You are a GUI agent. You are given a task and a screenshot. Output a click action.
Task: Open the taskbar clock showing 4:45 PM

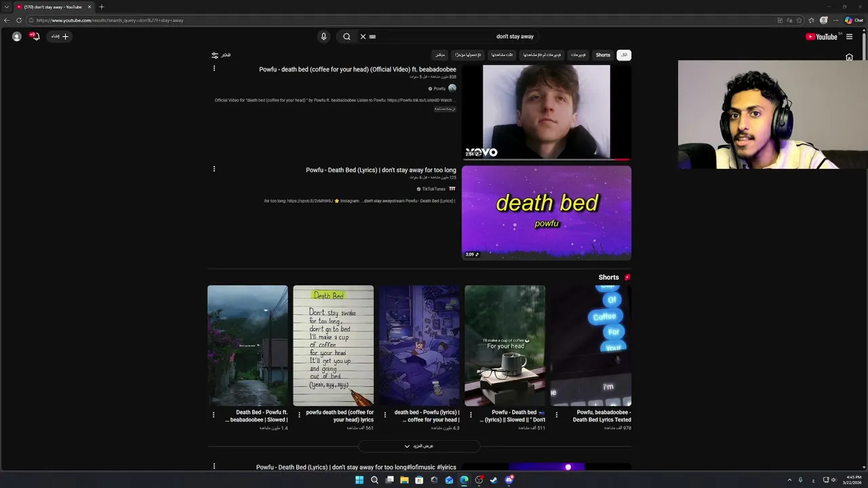pos(852,480)
